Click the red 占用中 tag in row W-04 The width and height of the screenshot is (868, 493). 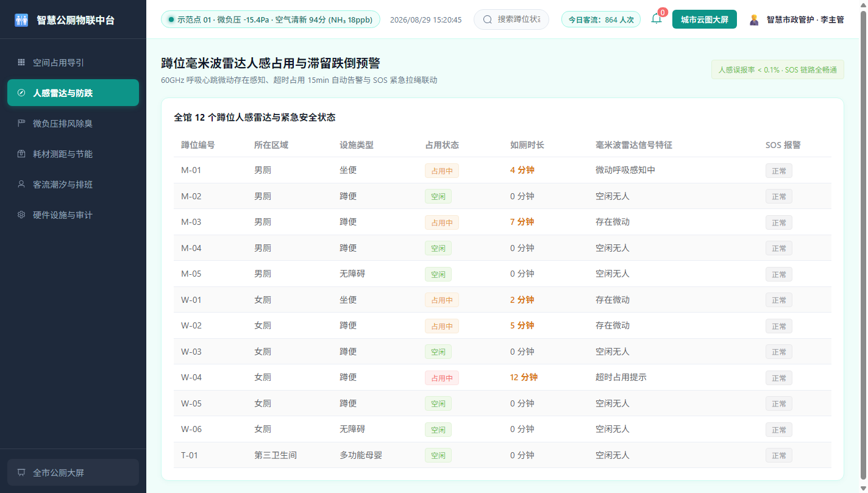click(442, 378)
